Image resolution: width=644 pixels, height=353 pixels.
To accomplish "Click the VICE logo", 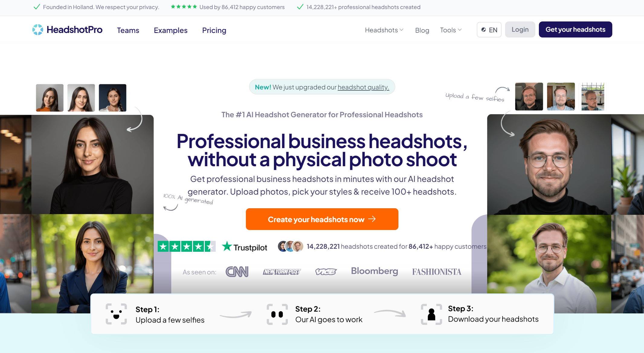I will coord(326,272).
